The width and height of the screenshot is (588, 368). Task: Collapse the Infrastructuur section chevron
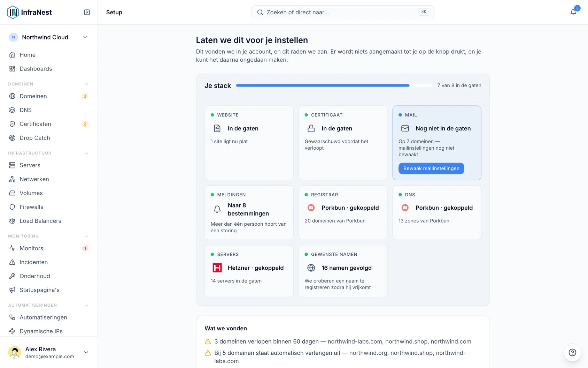click(86, 153)
